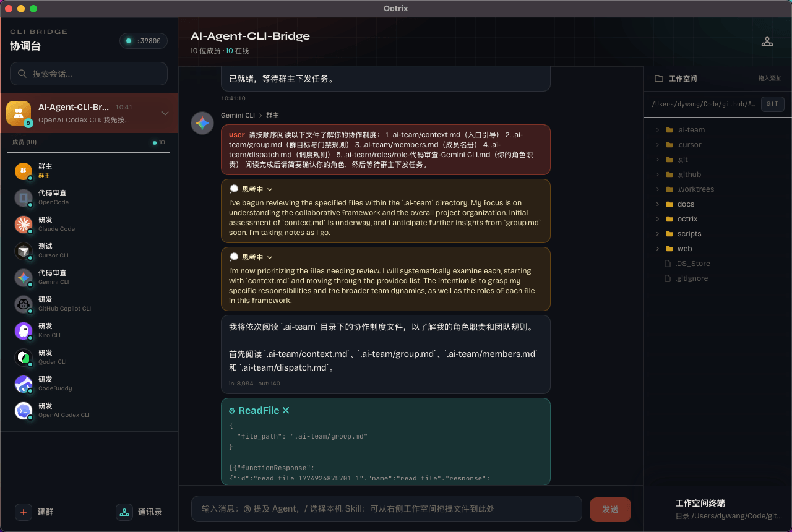
Task: Close the ReadFile tool card
Action: pyautogui.click(x=286, y=411)
